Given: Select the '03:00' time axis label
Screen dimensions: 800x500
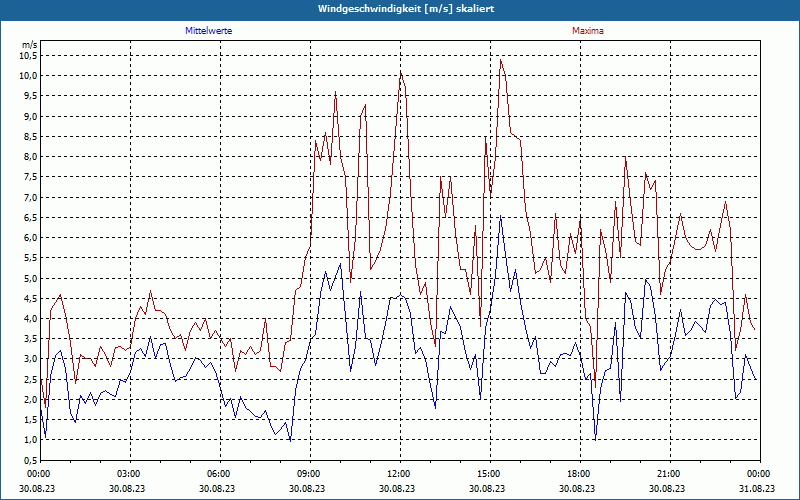Looking at the screenshot, I should [131, 474].
